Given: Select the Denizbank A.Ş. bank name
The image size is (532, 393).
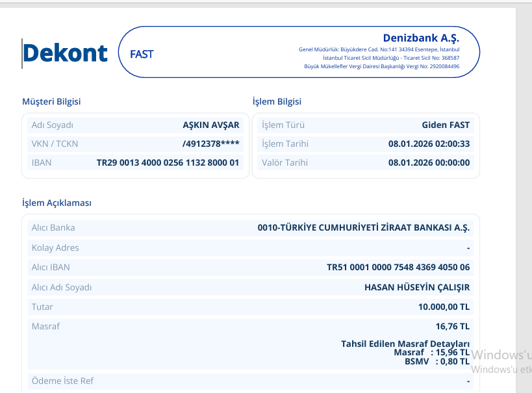Looking at the screenshot, I should [421, 38].
